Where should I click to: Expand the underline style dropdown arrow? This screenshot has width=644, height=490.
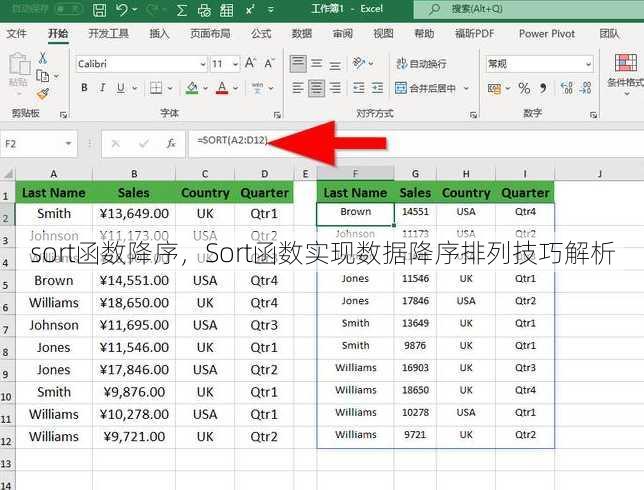[135, 88]
